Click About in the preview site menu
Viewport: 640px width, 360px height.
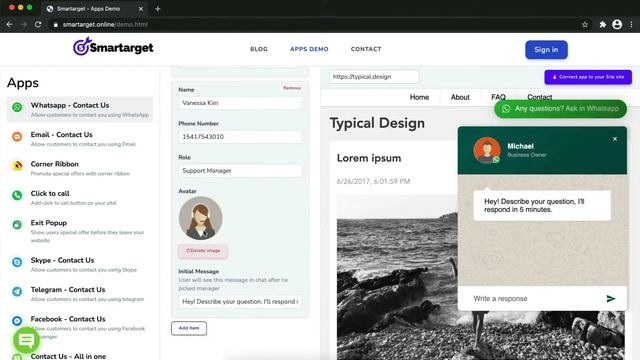(460, 97)
